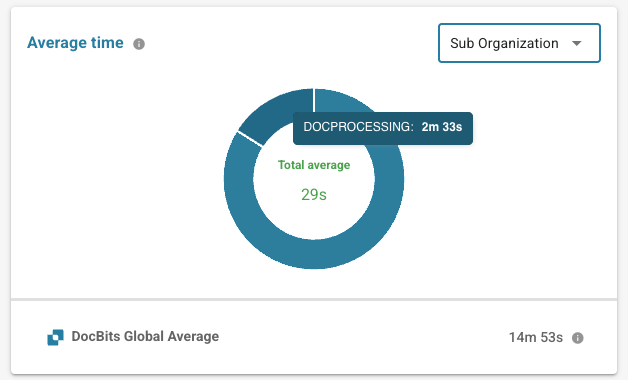Click the 14m 53s value

pos(536,338)
